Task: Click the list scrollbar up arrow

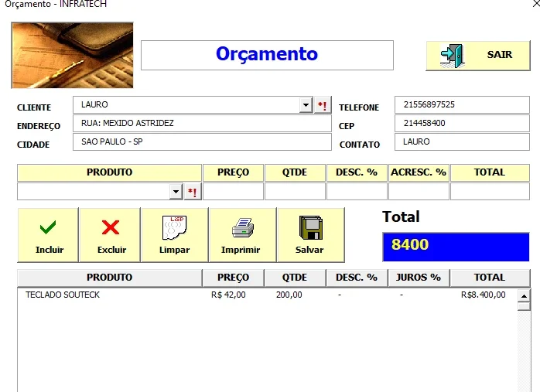Action: pos(524,295)
